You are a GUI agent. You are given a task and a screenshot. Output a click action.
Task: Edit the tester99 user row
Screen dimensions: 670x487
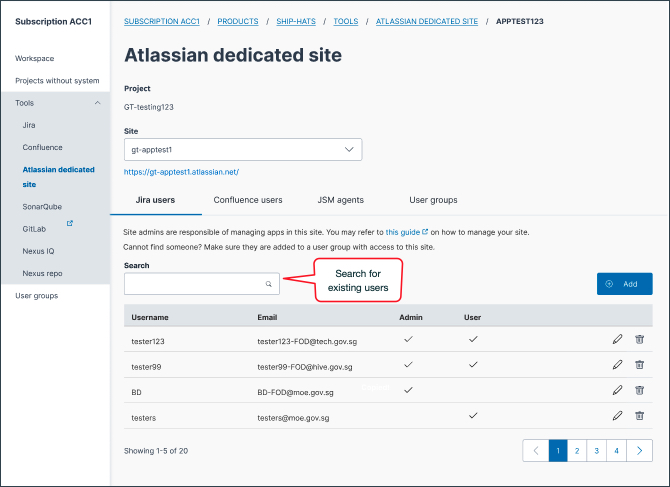(617, 365)
